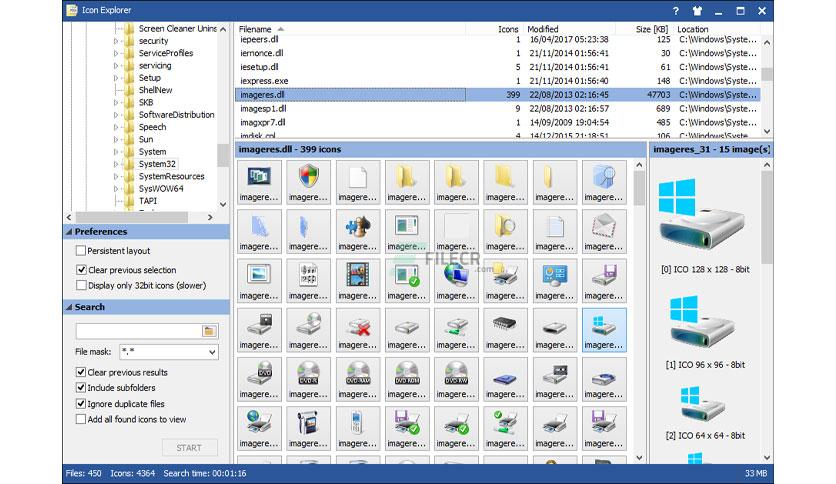The height and width of the screenshot is (484, 836).
Task: Click the START search button
Action: point(189,448)
